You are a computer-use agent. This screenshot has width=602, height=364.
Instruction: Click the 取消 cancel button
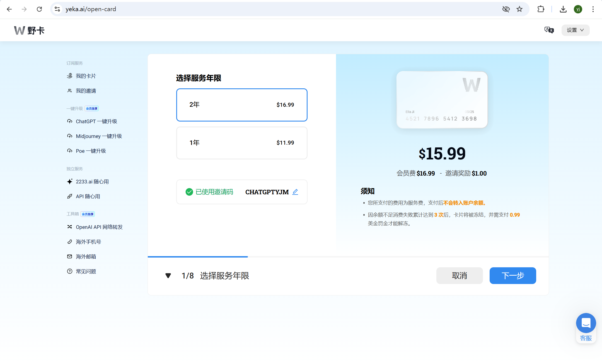click(x=459, y=276)
